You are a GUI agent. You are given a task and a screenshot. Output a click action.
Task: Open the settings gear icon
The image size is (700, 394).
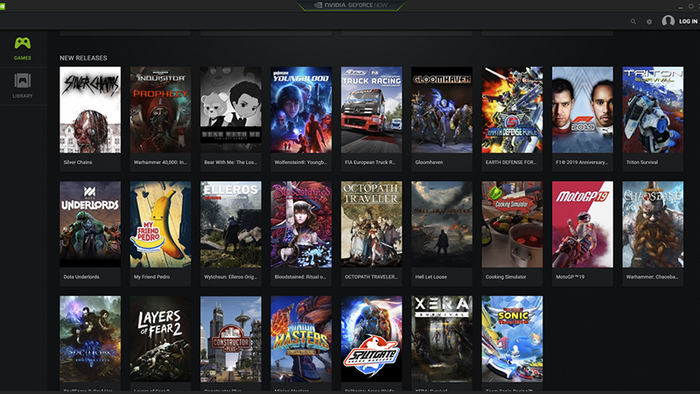[x=649, y=21]
